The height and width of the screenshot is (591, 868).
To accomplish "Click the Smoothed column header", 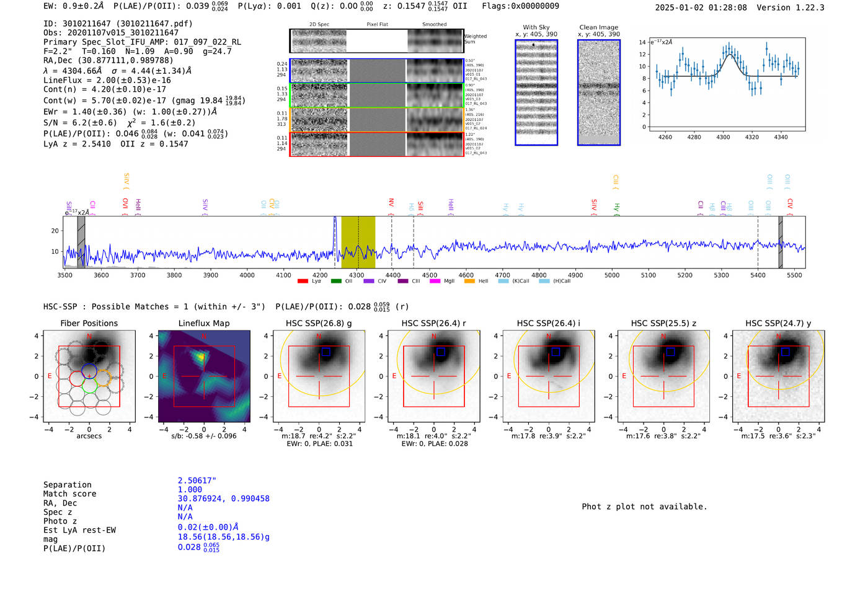I will click(x=435, y=25).
